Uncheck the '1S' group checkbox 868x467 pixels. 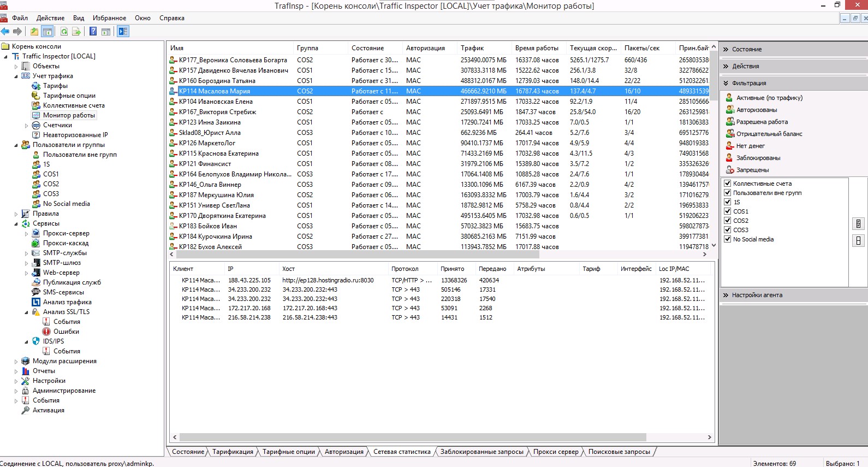pos(727,202)
